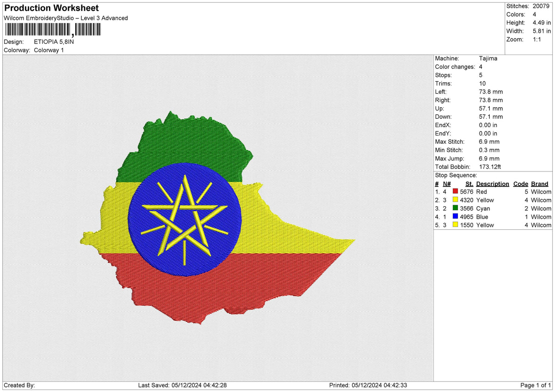The image size is (555, 392).
Task: Click the "Last Saved: 05/12/2024 04:42:28" footer text
Action: coord(182,385)
